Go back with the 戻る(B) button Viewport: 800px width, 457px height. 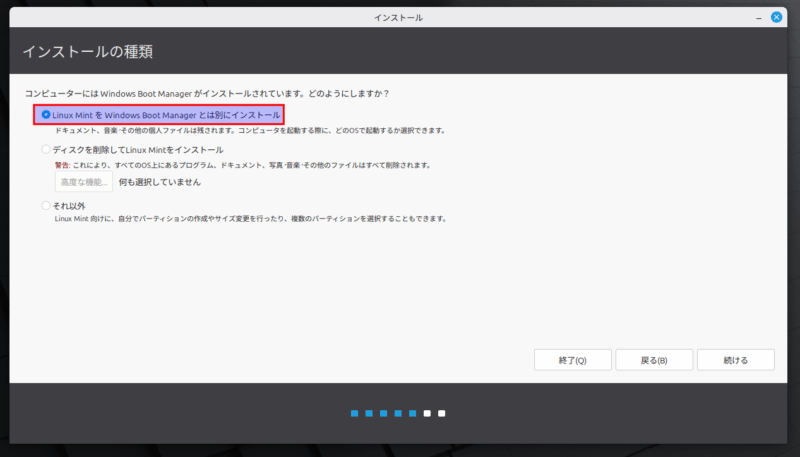pyautogui.click(x=654, y=360)
